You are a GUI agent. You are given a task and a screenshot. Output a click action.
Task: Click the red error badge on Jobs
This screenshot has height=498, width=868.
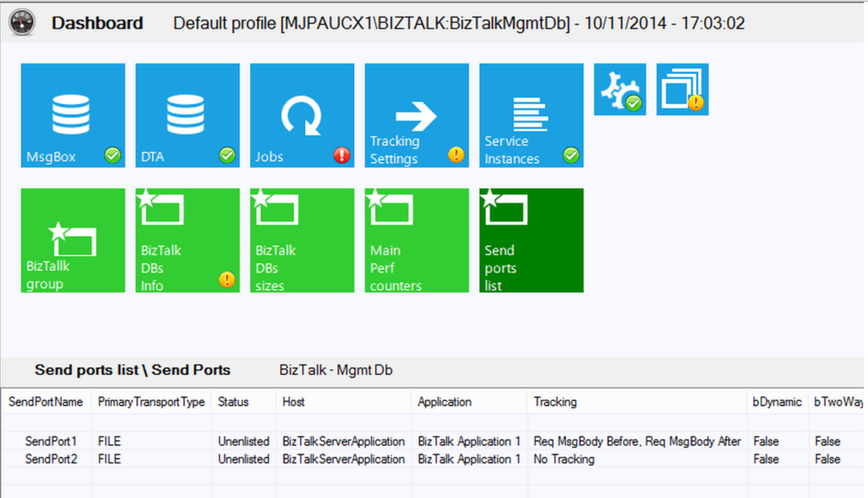[x=341, y=155]
